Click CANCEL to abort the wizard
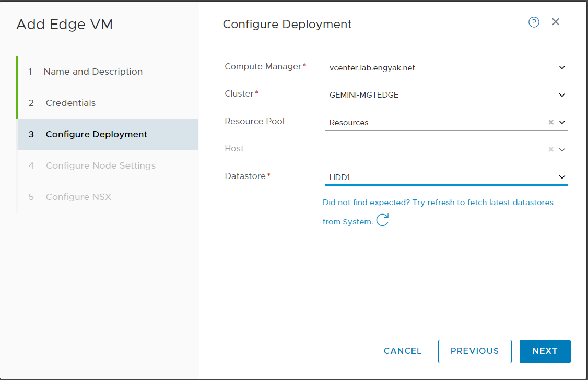This screenshot has height=380, width=588. (x=403, y=351)
